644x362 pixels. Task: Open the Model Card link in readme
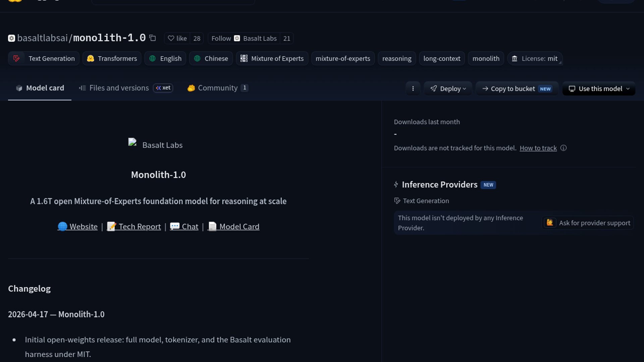[x=233, y=227]
